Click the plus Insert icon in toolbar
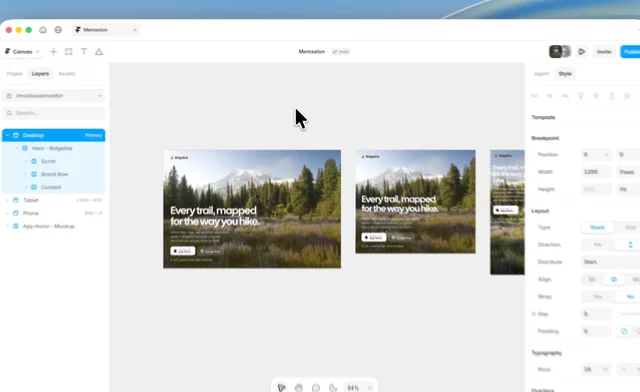The image size is (640, 392). (x=53, y=51)
